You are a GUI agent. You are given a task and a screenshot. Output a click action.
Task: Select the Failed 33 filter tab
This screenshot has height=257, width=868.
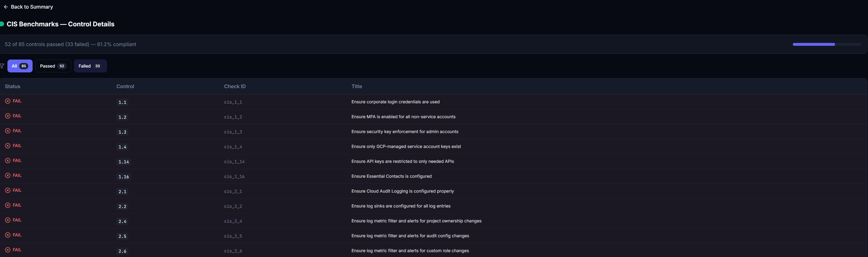pos(90,66)
